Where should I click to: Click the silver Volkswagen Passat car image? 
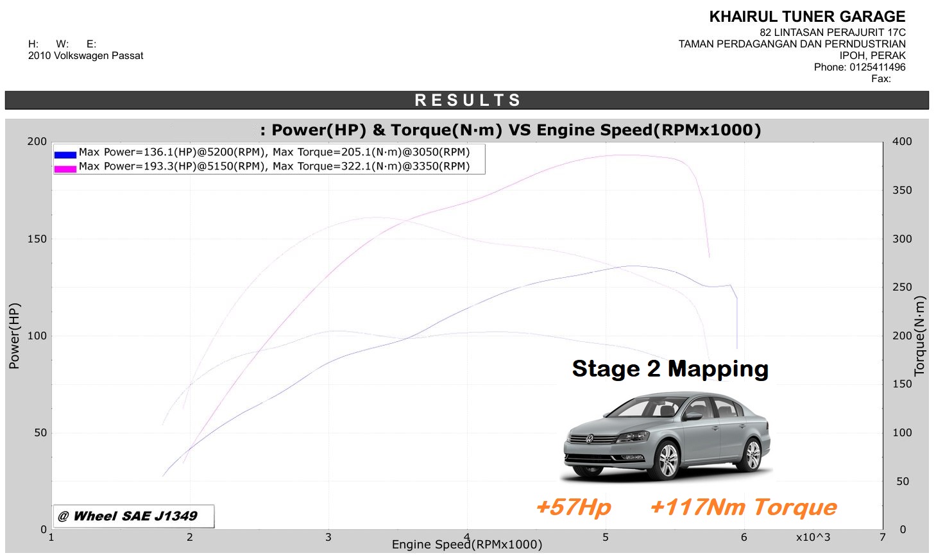pyautogui.click(x=667, y=436)
